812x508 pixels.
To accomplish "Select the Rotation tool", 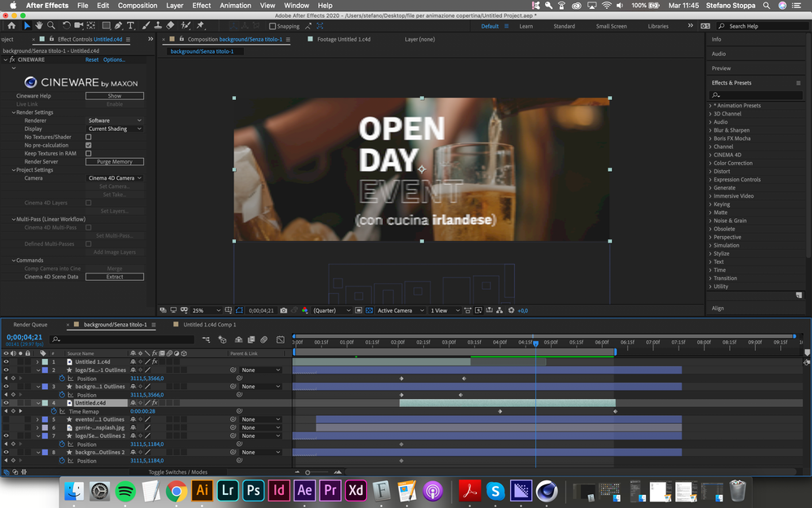I will [66, 25].
